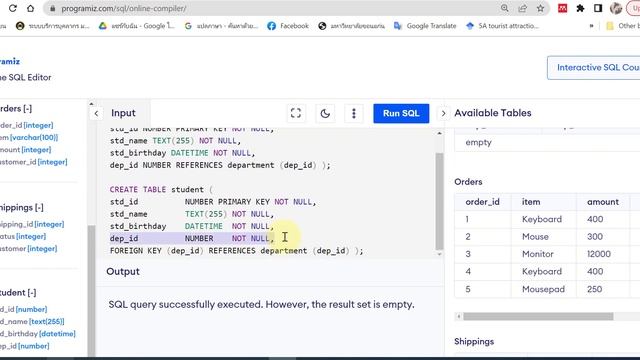Image resolution: width=640 pixels, height=360 pixels.
Task: Click the Orders heading in Available Tables
Action: (x=468, y=182)
